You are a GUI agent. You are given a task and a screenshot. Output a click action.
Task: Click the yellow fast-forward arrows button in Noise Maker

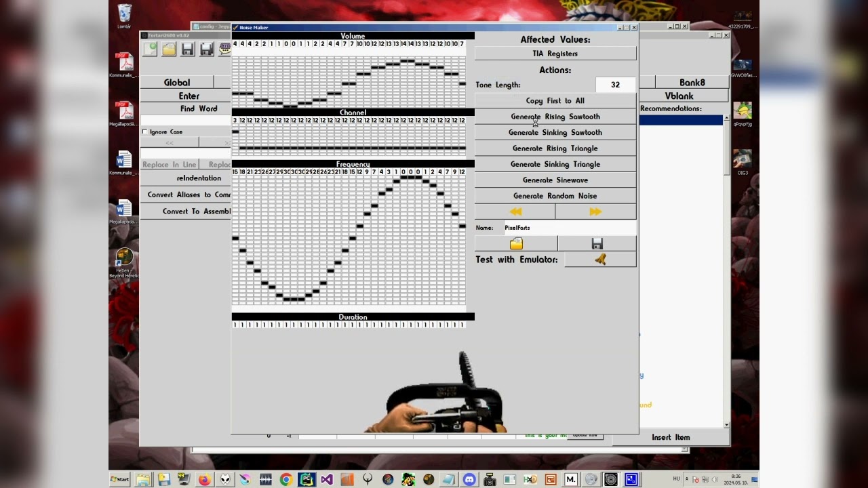pos(595,211)
